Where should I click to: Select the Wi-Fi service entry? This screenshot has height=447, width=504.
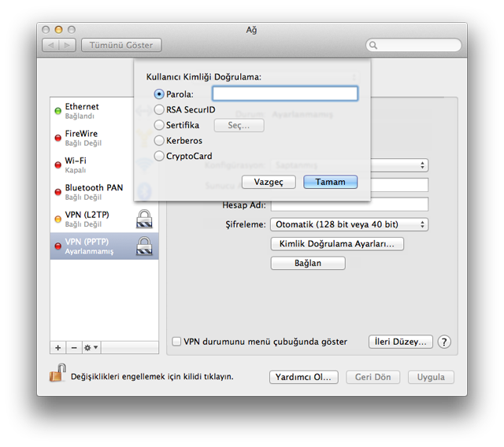[104, 164]
